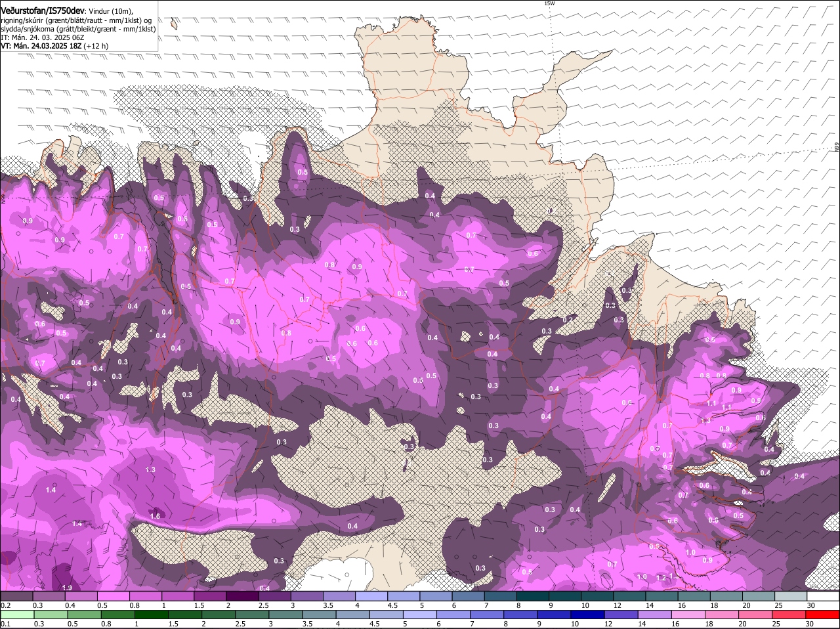Pick lower legend swatch starting at 8
The width and height of the screenshot is (840, 629).
(x=521, y=615)
